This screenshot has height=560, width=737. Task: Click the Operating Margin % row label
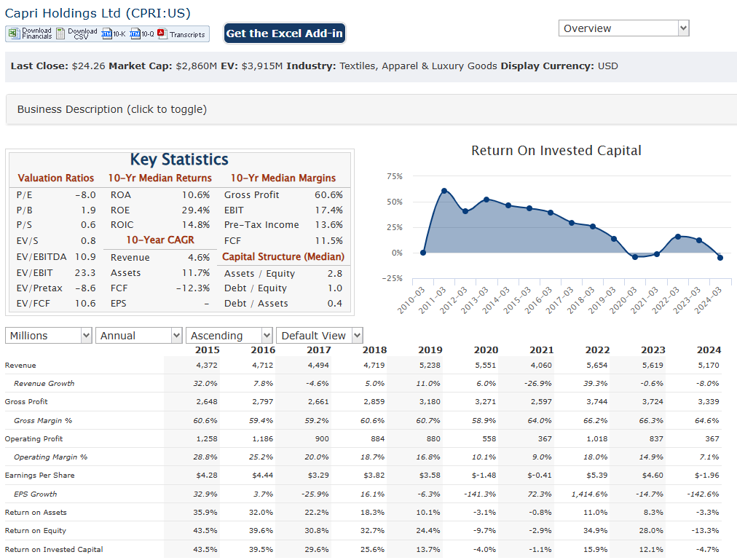(51, 457)
